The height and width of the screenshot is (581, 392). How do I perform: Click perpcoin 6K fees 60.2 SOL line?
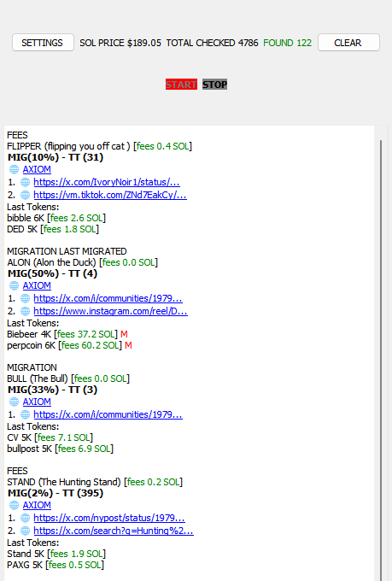click(x=69, y=345)
